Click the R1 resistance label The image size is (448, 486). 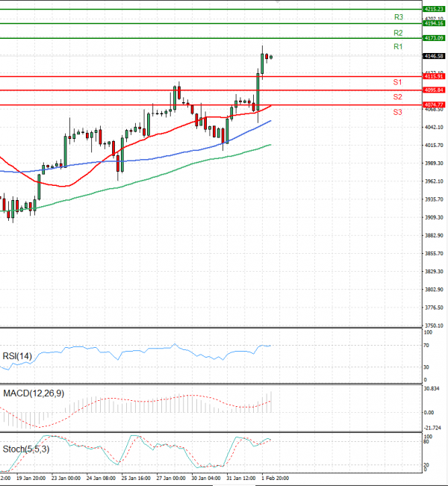tap(398, 46)
